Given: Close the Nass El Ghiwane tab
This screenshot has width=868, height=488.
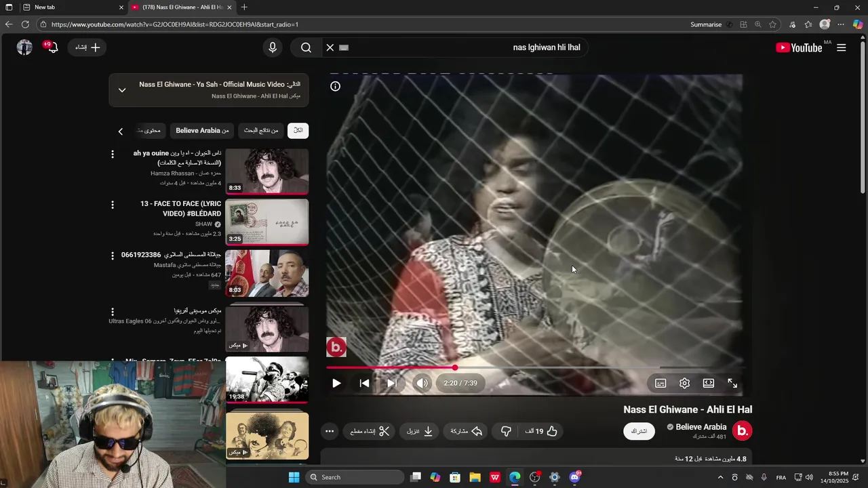Looking at the screenshot, I should point(229,7).
